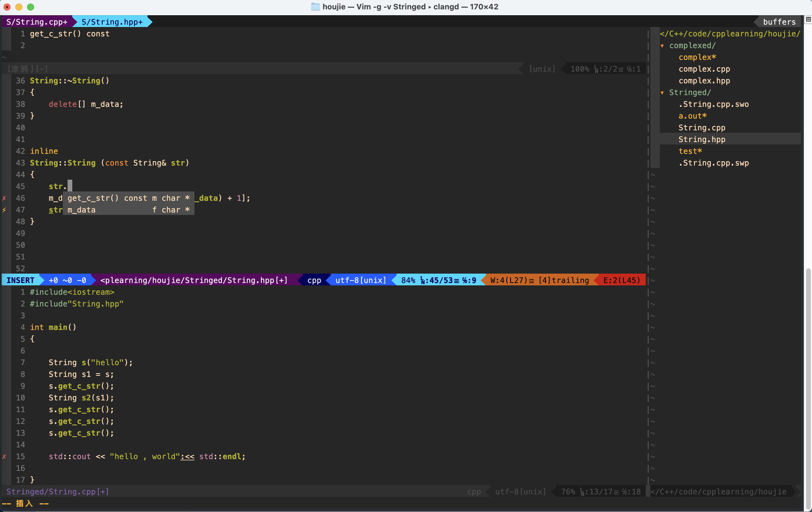
Task: Click the Stringed/String.cpp[+] status line name
Action: [58, 492]
